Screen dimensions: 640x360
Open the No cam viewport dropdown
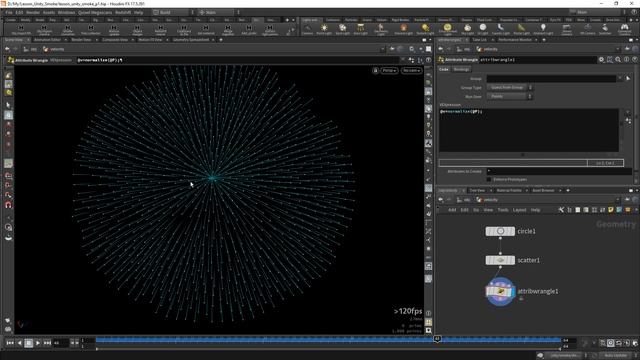pos(411,71)
